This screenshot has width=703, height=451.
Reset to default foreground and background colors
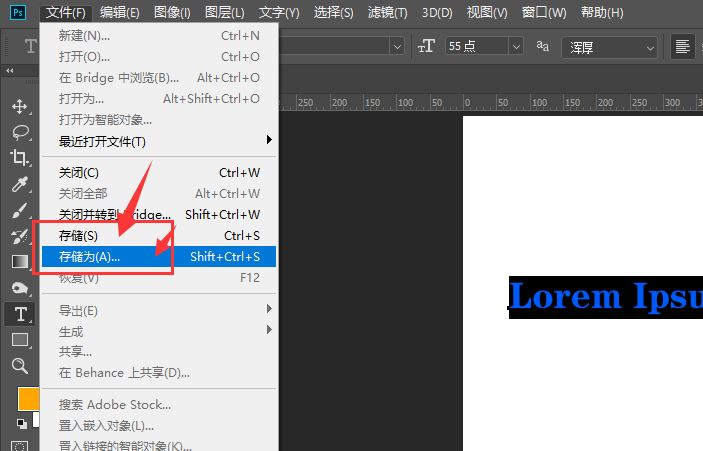(21, 423)
